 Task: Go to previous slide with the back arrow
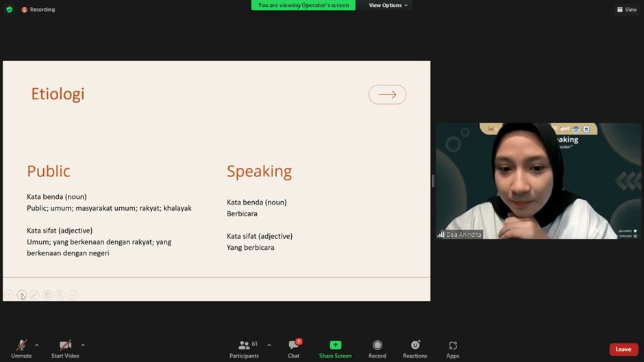click(10, 295)
